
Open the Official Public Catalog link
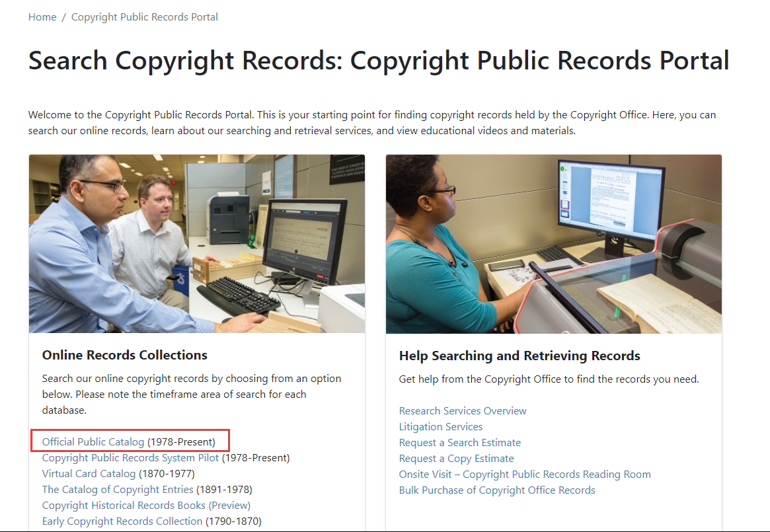[93, 441]
